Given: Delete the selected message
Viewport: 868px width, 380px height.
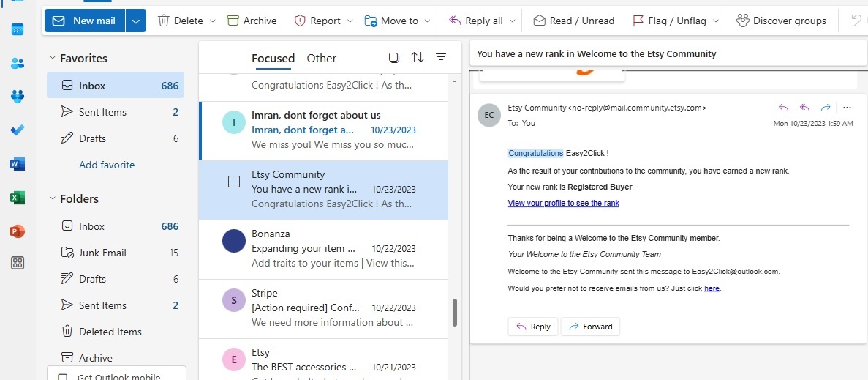Looking at the screenshot, I should coord(181,21).
